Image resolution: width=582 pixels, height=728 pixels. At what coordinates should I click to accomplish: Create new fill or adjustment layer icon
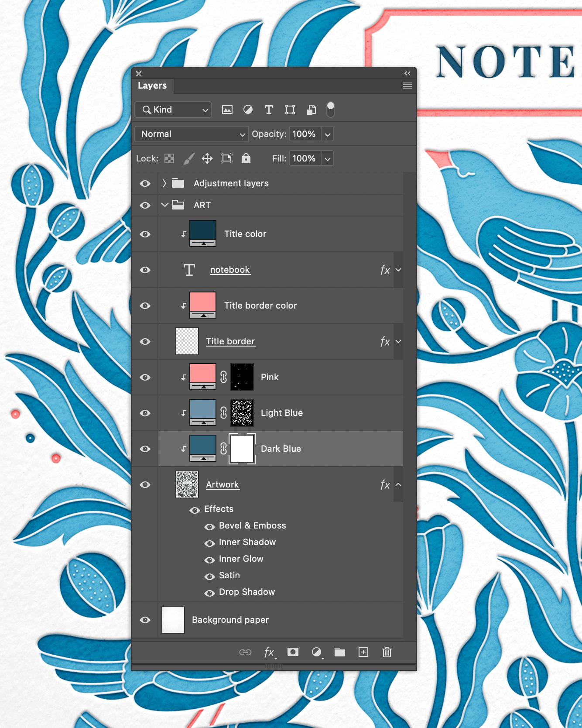[x=317, y=652]
